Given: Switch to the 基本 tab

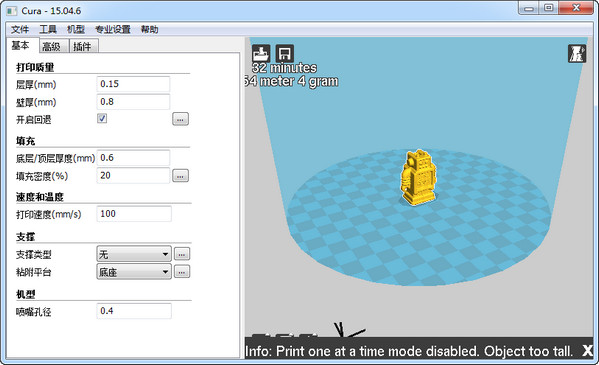Looking at the screenshot, I should tap(22, 45).
